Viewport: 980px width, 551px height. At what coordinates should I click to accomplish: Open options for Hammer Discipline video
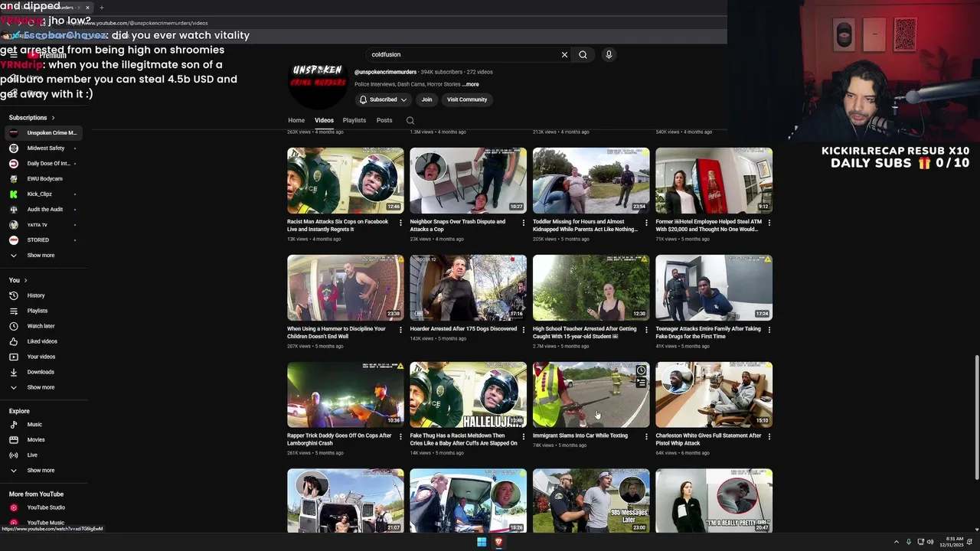point(400,330)
